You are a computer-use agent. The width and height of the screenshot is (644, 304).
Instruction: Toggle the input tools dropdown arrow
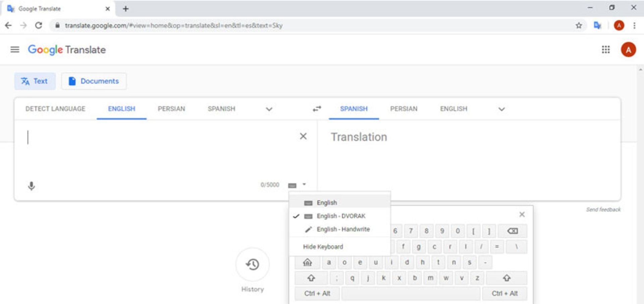(304, 184)
